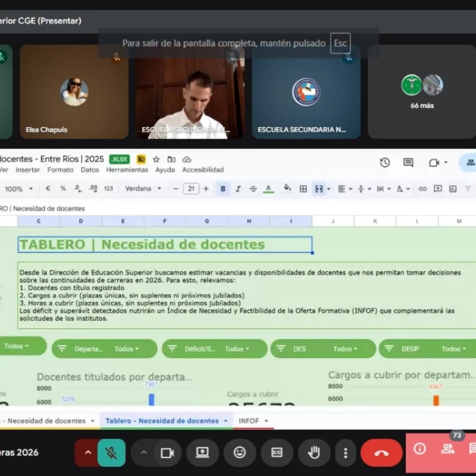Image resolution: width=476 pixels, height=476 pixels.
Task: Toggle bold formatting in the toolbar
Action: click(223, 189)
